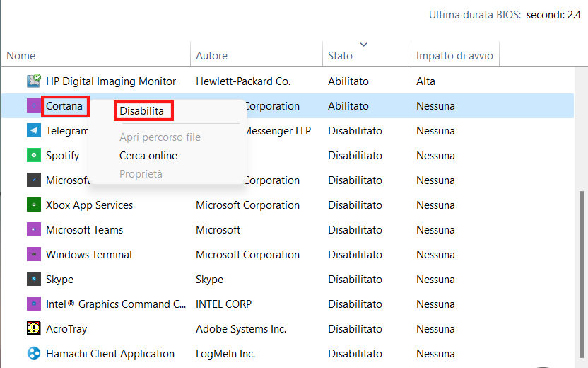The width and height of the screenshot is (588, 368).
Task: Sort the list by Nome column
Action: pyautogui.click(x=21, y=56)
